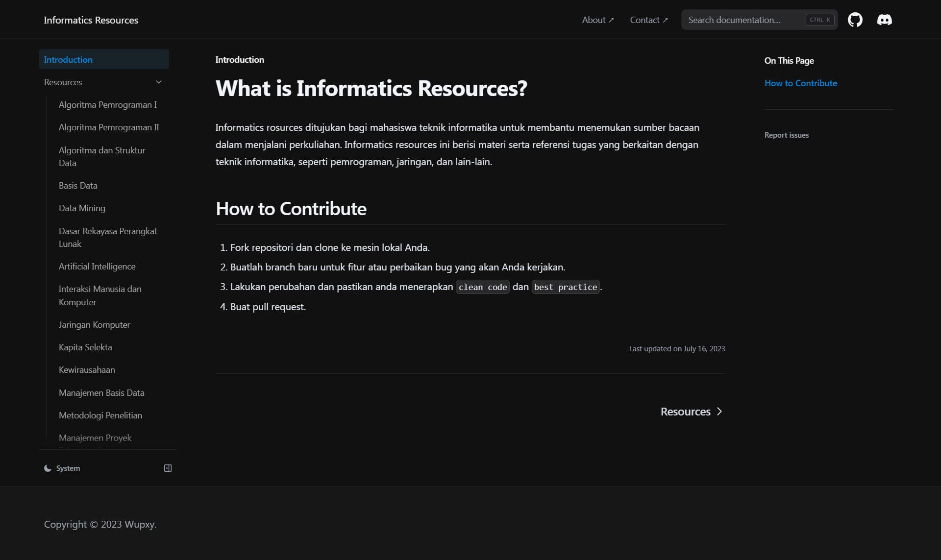Screen dimensions: 941x560
Task: Open Algoritma Pemrograman I page
Action: (107, 105)
